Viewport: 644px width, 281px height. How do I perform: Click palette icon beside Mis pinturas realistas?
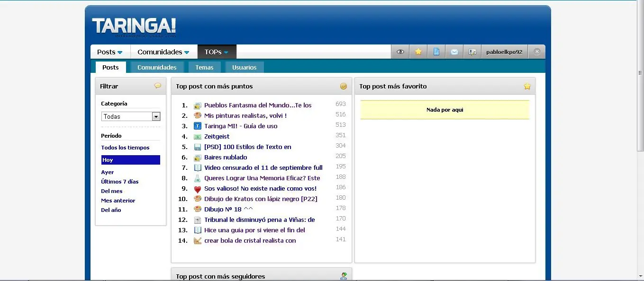(x=198, y=115)
